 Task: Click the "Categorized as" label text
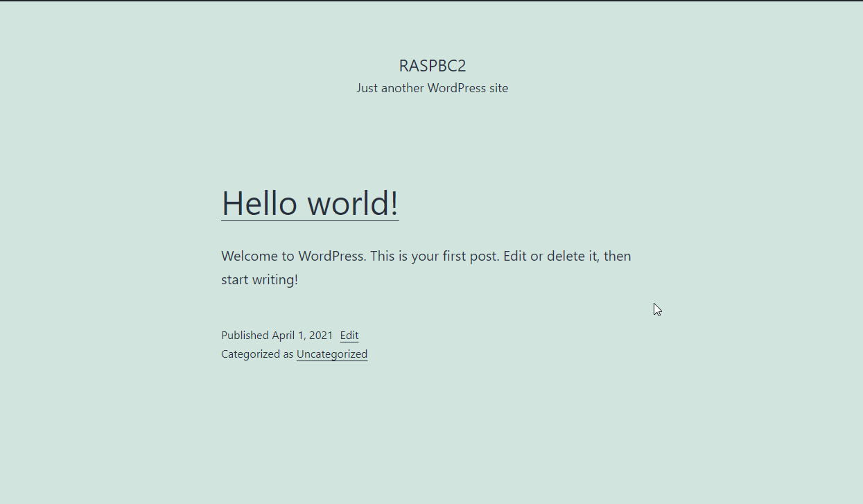click(257, 354)
